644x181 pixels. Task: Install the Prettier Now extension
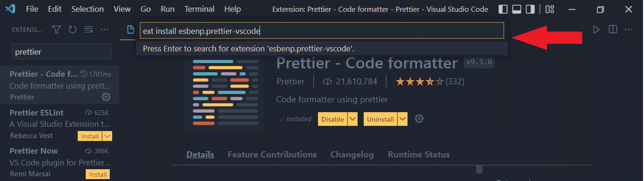pos(98,174)
